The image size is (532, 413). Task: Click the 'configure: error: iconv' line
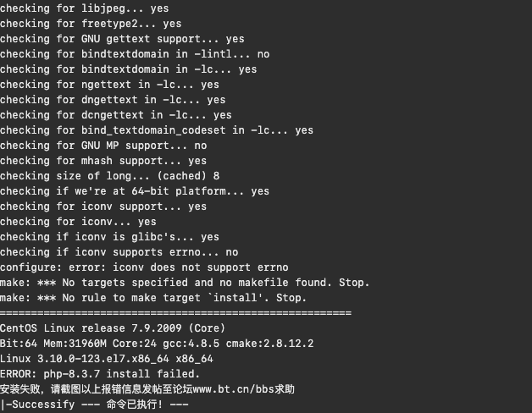pyautogui.click(x=144, y=267)
